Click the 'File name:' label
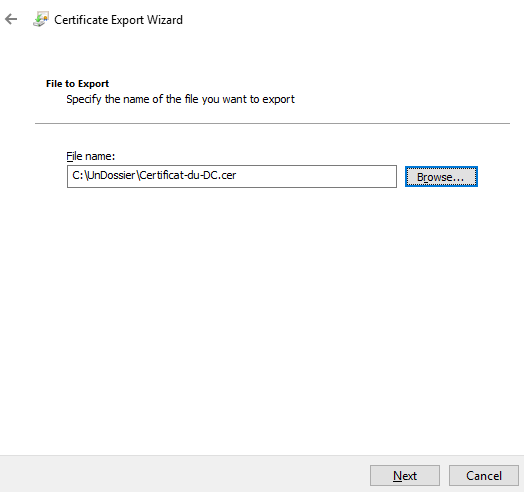524x492 pixels. (x=90, y=156)
